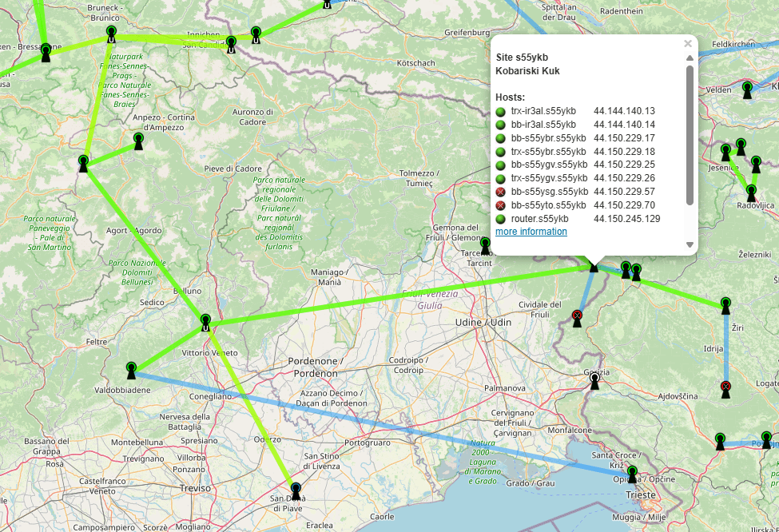Open the 'more information' link
779x532 pixels.
[x=531, y=232]
